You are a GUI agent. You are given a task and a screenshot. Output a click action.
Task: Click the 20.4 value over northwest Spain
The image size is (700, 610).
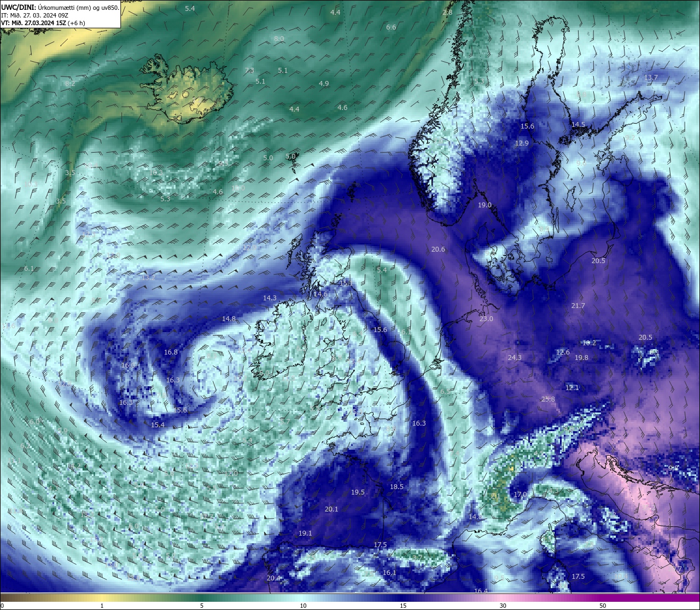click(x=273, y=578)
